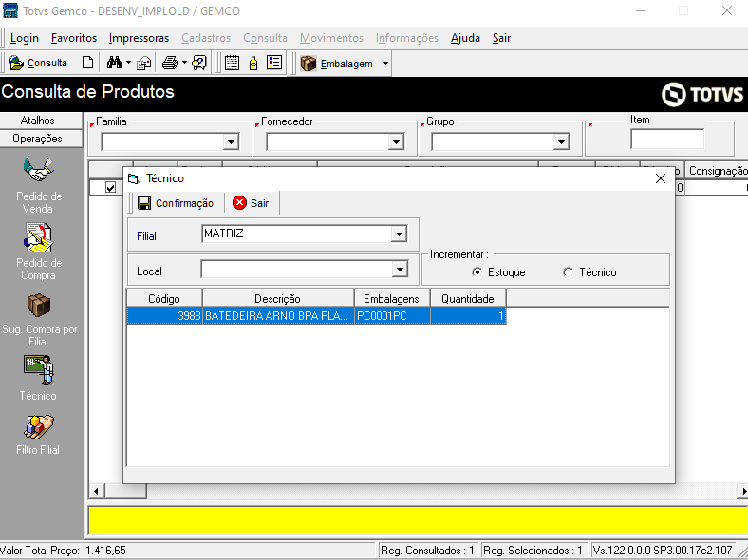
Task: Click Sair button in Técnico dialog
Action: 251,203
